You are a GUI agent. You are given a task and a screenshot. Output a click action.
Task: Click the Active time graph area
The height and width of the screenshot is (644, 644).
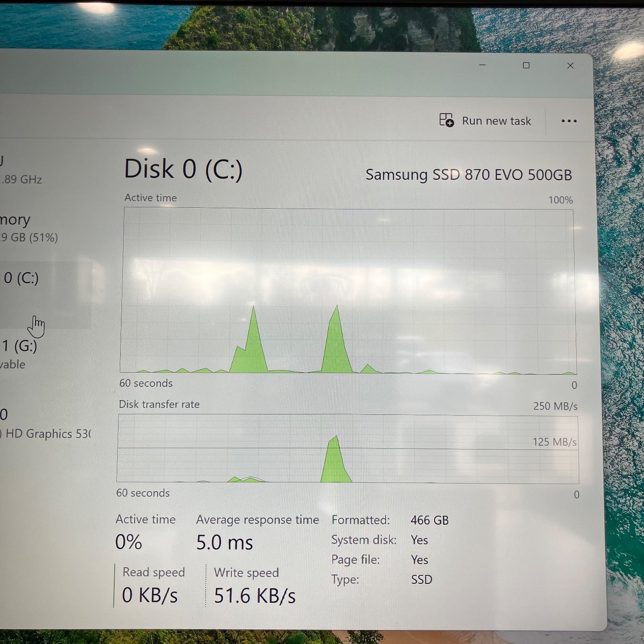(x=348, y=292)
